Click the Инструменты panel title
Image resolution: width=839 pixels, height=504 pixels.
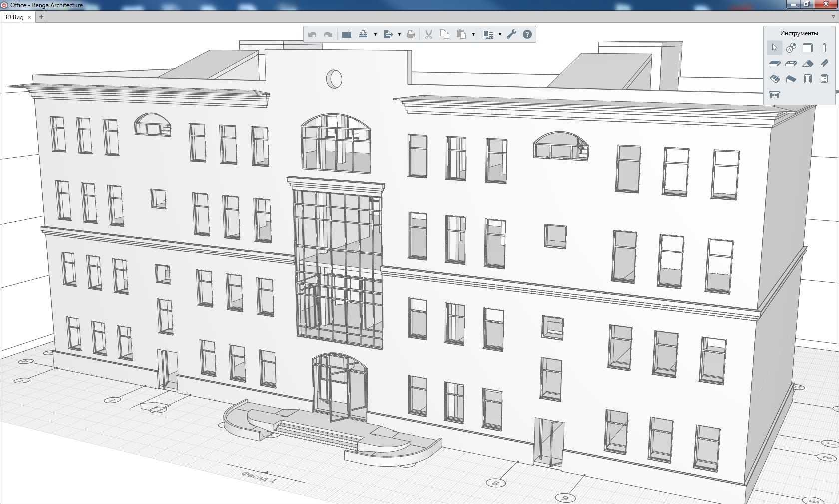tap(799, 33)
